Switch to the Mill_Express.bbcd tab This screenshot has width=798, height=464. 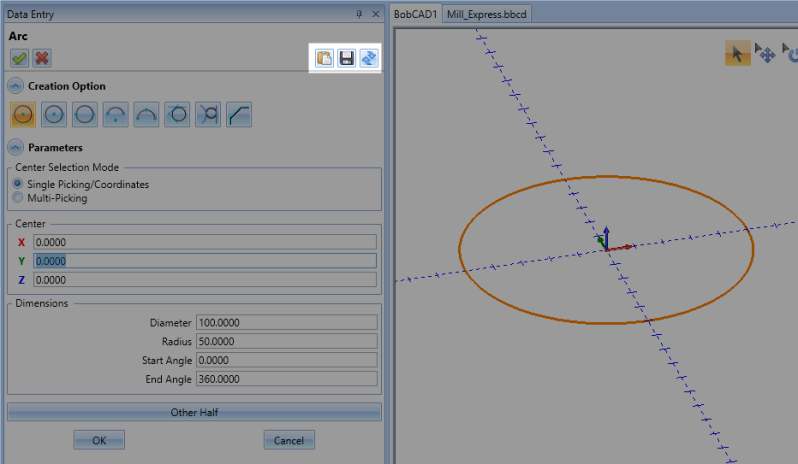(484, 14)
